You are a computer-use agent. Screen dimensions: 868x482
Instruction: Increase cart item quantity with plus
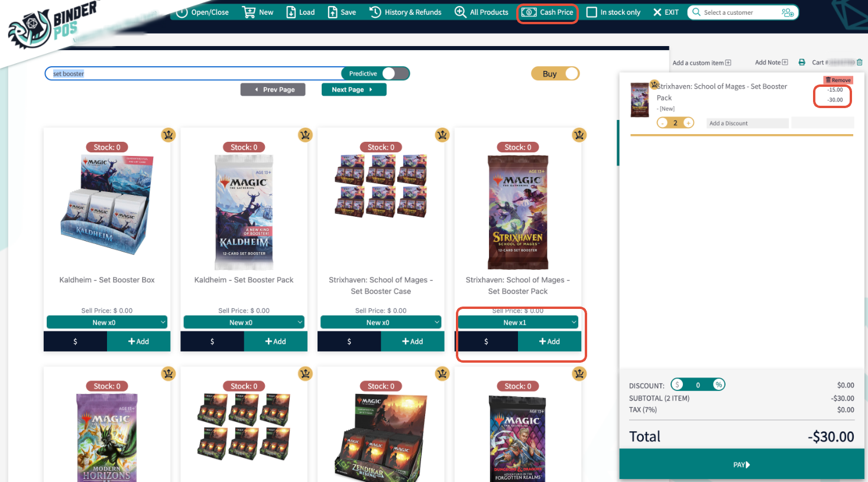[688, 123]
